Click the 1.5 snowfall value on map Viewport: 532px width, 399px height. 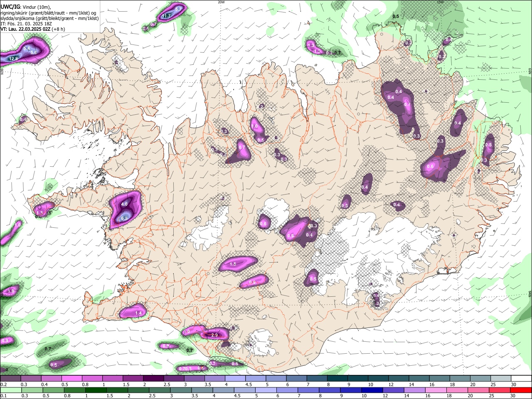point(233,264)
